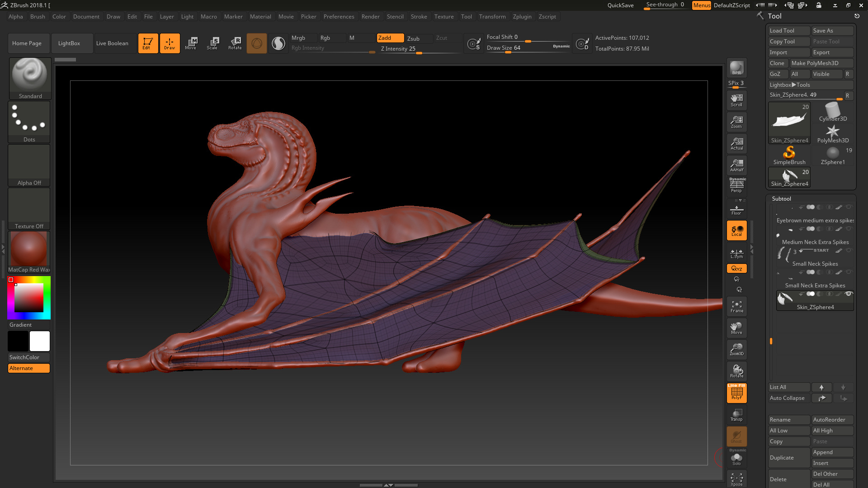This screenshot has width=868, height=488.
Task: Expand Lightbox Tools list
Action: (789, 85)
